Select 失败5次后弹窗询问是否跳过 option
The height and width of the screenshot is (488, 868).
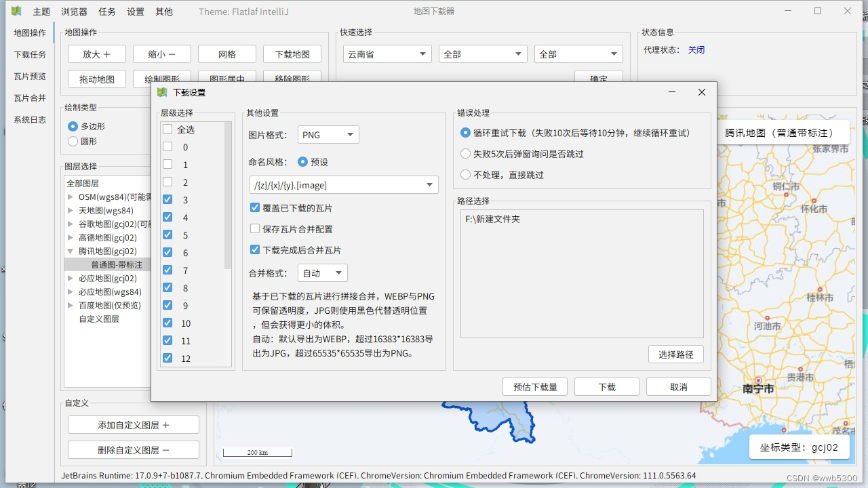(465, 154)
